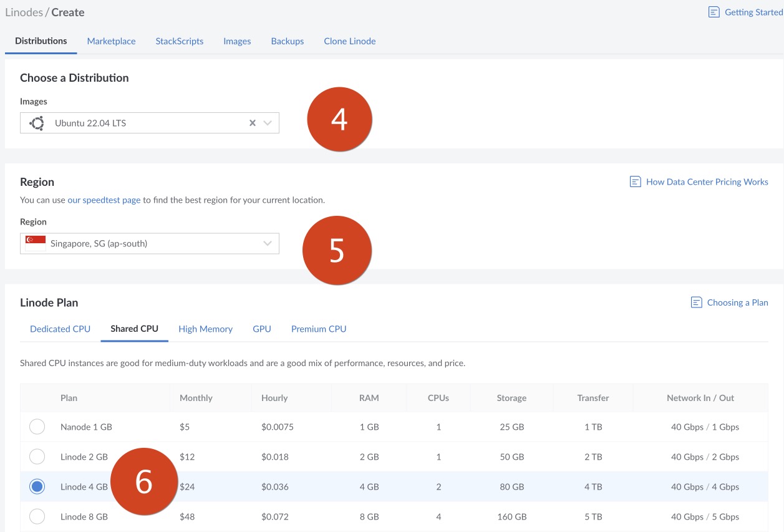Click the $0.0075 hourly price cell
Image resolution: width=784 pixels, height=532 pixels.
point(278,427)
